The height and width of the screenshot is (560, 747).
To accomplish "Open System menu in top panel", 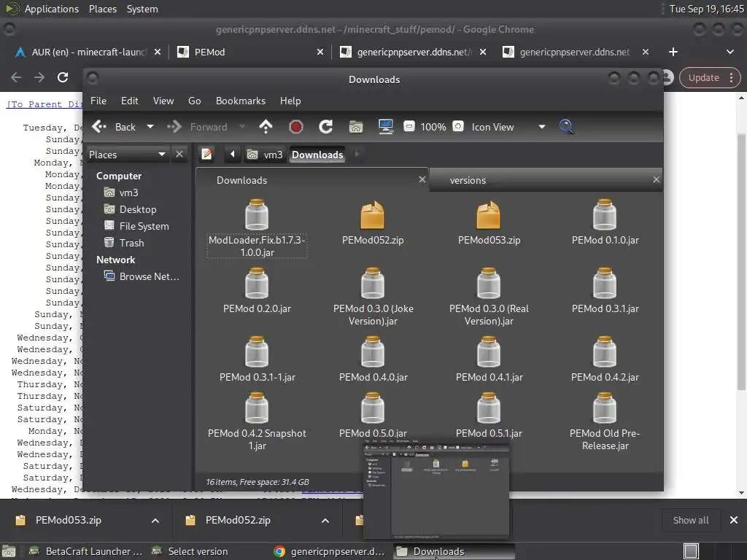I will point(142,9).
